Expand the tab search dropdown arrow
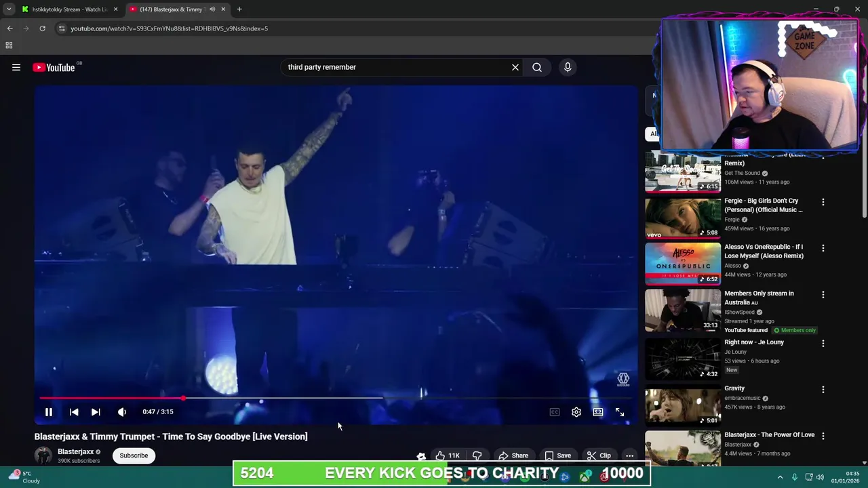 [9, 9]
